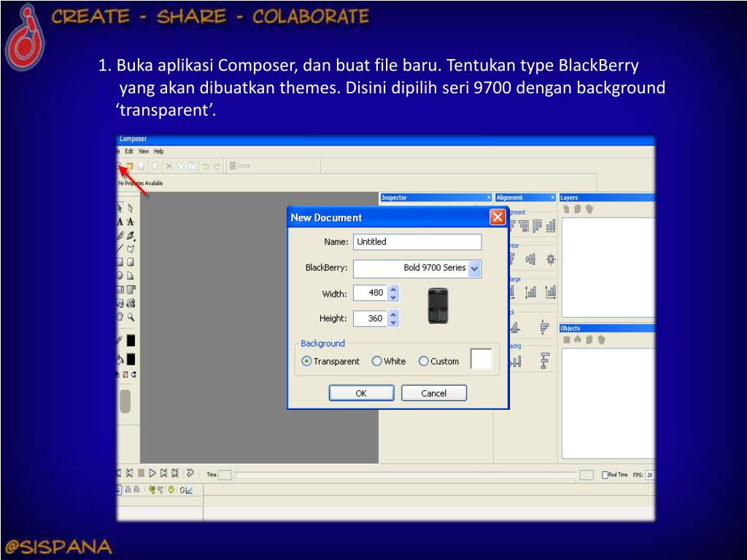Select the Rounded Rectangle tool
Viewport: 747px width, 560px height.
pyautogui.click(x=131, y=262)
